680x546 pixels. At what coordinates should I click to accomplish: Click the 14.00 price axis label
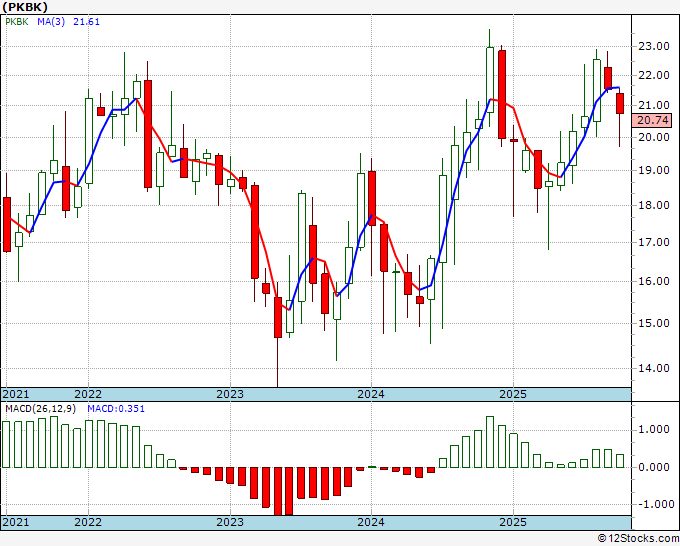pyautogui.click(x=654, y=368)
